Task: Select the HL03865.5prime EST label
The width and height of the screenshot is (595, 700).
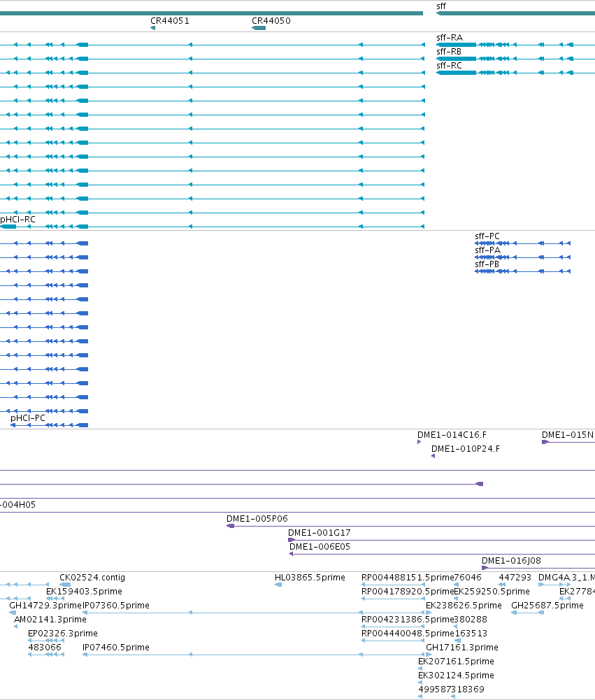Action: [310, 578]
